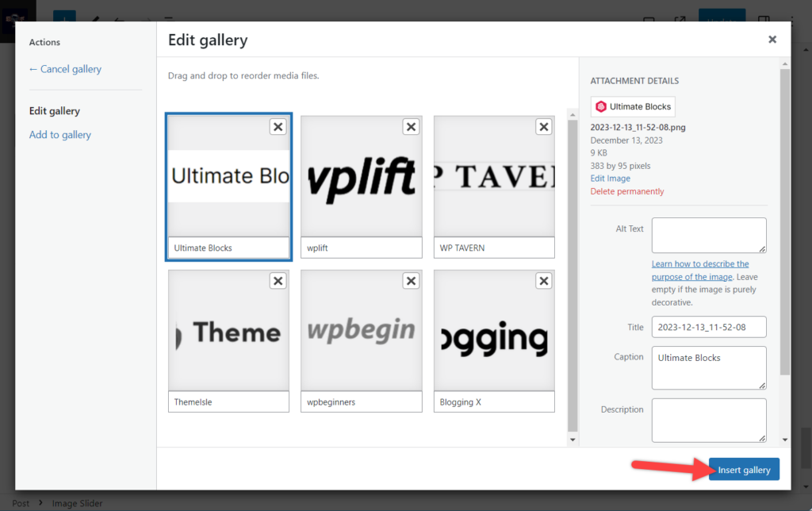Screen dimensions: 812x511
Task: Select Edit gallery in the Actions sidebar
Action: pyautogui.click(x=56, y=110)
